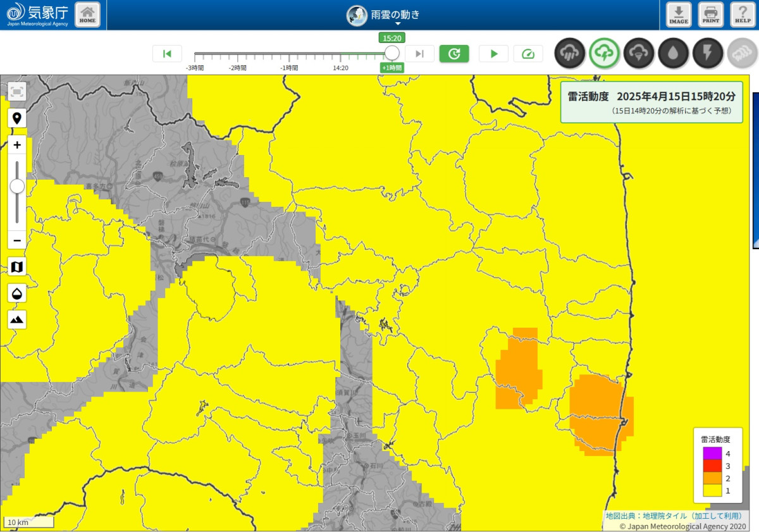The height and width of the screenshot is (532, 759).
Task: Zoom in with the plus button
Action: tap(17, 145)
